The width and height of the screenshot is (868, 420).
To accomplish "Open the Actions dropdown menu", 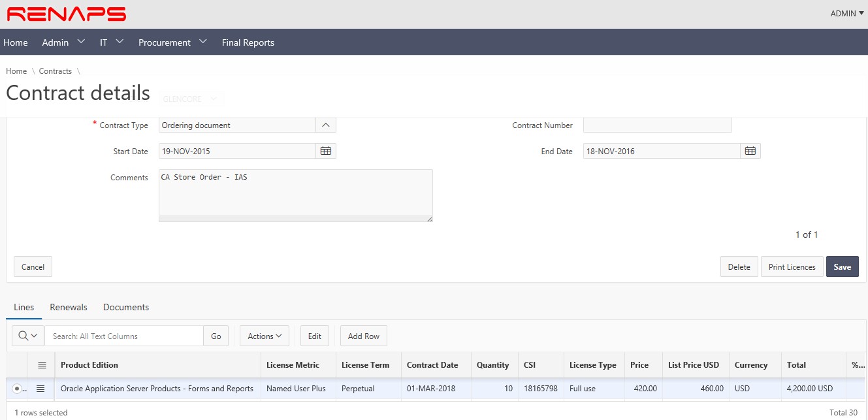I will pyautogui.click(x=265, y=336).
